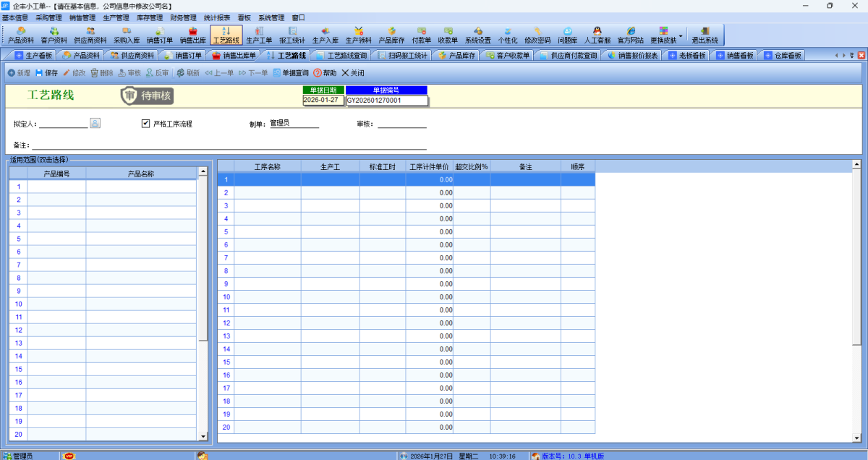Pick a person via 拟定人 selector icon
Screen dimensions: 868x460
pyautogui.click(x=95, y=123)
